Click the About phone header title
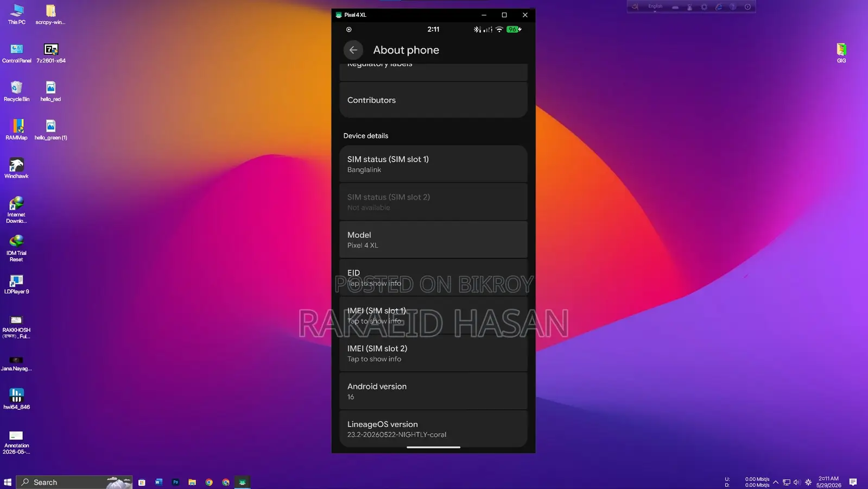Image resolution: width=868 pixels, height=489 pixels. [x=406, y=50]
